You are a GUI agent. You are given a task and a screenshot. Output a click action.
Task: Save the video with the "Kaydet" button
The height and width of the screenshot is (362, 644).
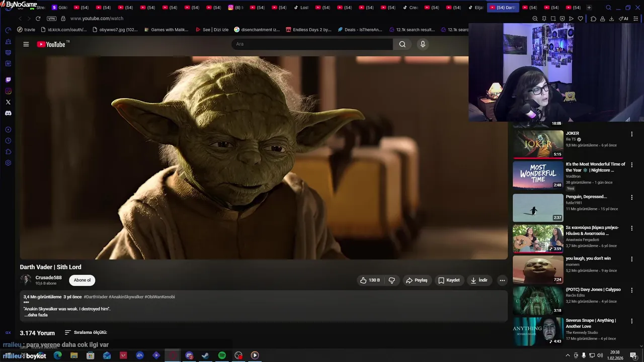[x=449, y=280]
